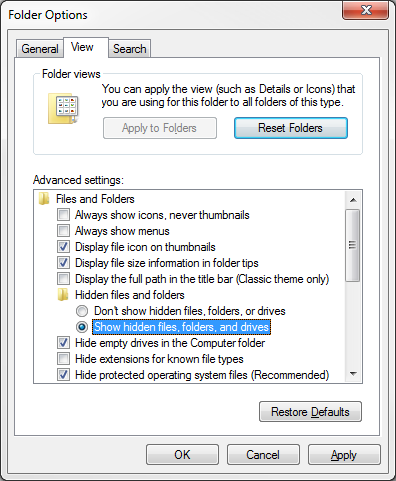Select Don't show hidden files radio button

[82, 311]
